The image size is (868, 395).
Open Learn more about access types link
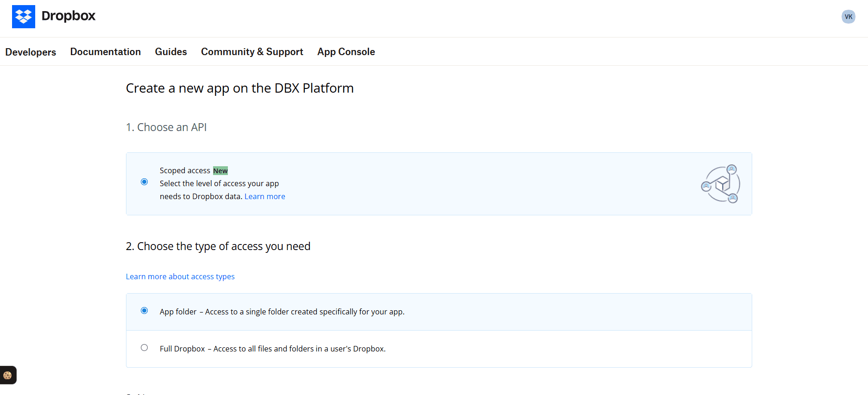point(180,276)
